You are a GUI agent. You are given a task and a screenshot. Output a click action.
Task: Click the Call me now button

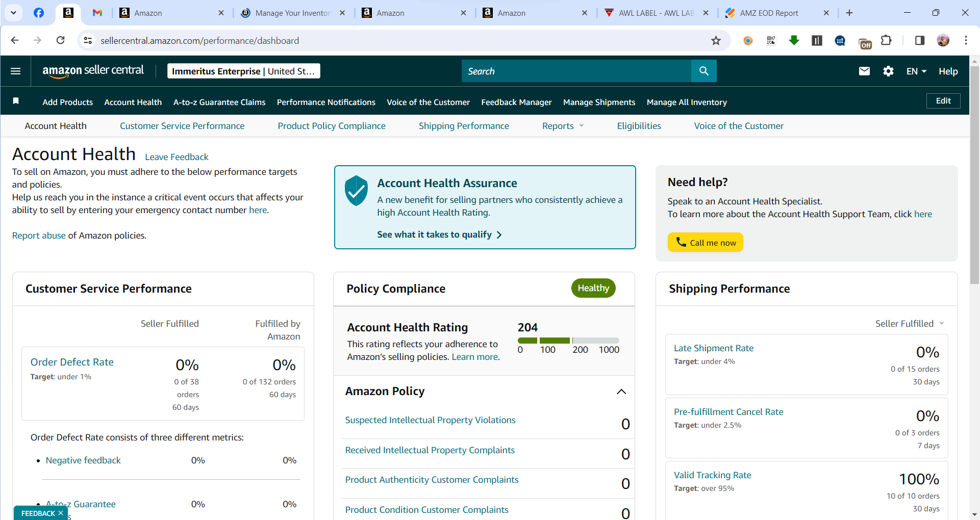[x=706, y=243]
